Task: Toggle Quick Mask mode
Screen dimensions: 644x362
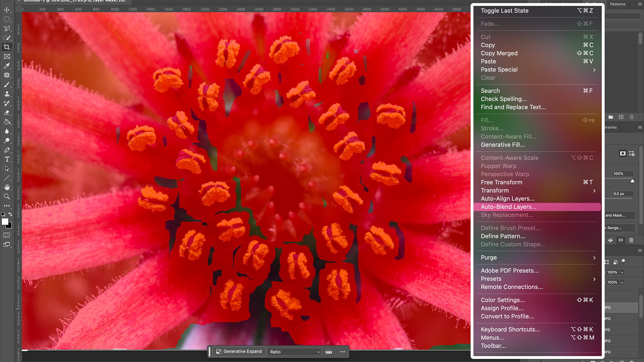Action: (x=7, y=235)
